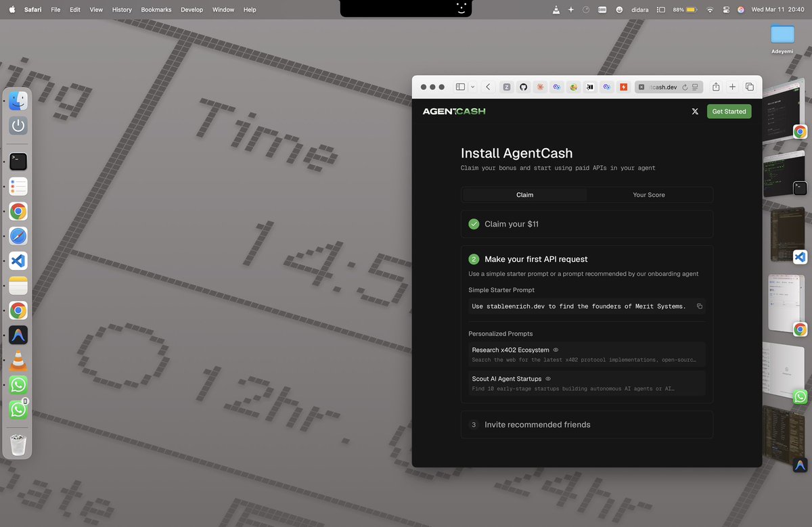Open the Bookmarks menu
This screenshot has height=527, width=812.
pyautogui.click(x=156, y=10)
